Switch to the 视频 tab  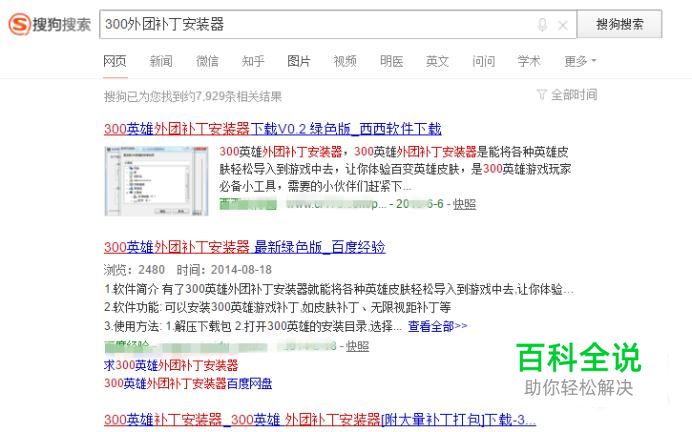(345, 61)
